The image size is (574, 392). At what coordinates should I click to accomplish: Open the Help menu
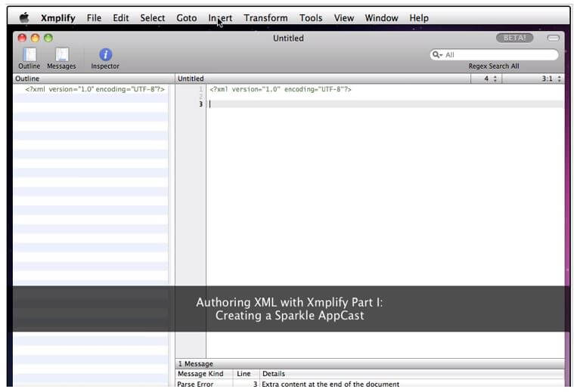pyautogui.click(x=419, y=18)
